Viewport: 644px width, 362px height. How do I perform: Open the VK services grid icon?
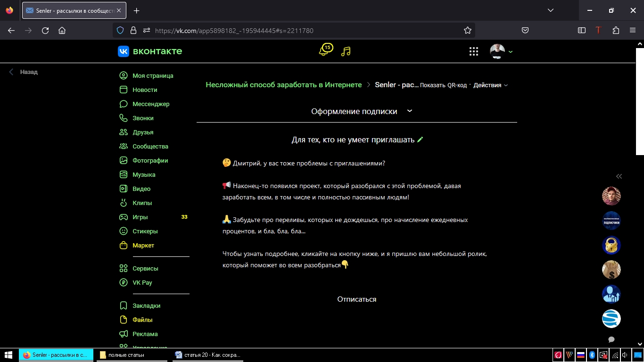coord(474,51)
